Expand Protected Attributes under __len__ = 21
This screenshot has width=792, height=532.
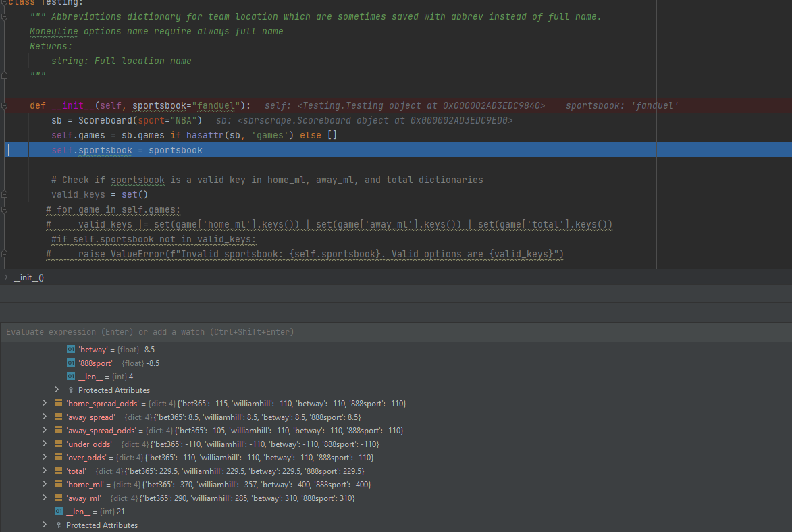tap(45, 525)
